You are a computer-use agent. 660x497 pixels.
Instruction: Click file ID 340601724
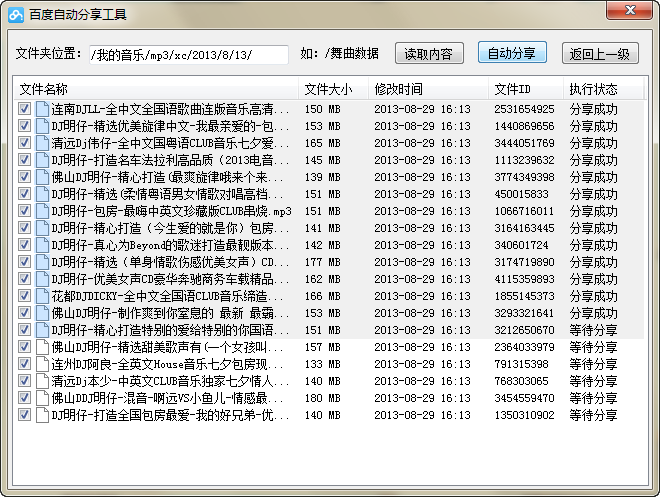coord(521,245)
